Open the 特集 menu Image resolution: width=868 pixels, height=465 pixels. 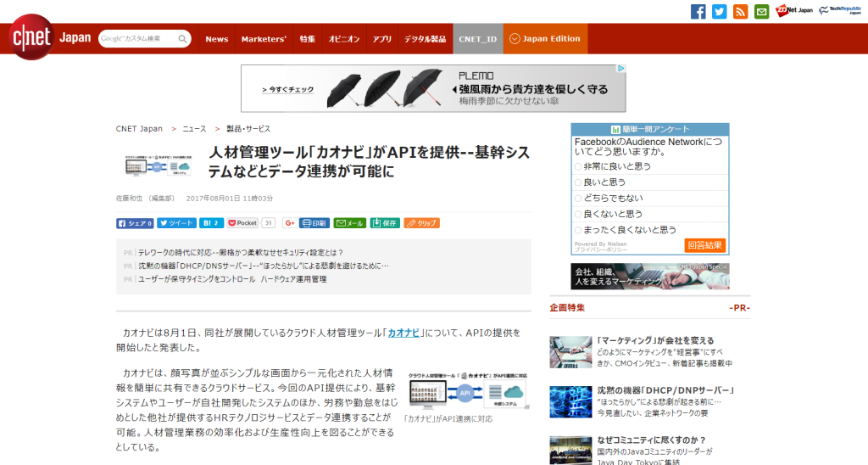[307, 39]
